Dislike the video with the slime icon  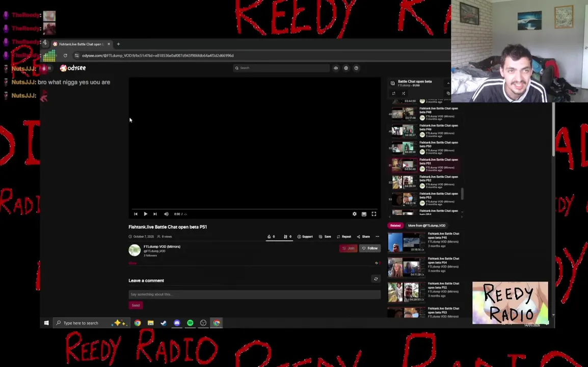click(287, 237)
